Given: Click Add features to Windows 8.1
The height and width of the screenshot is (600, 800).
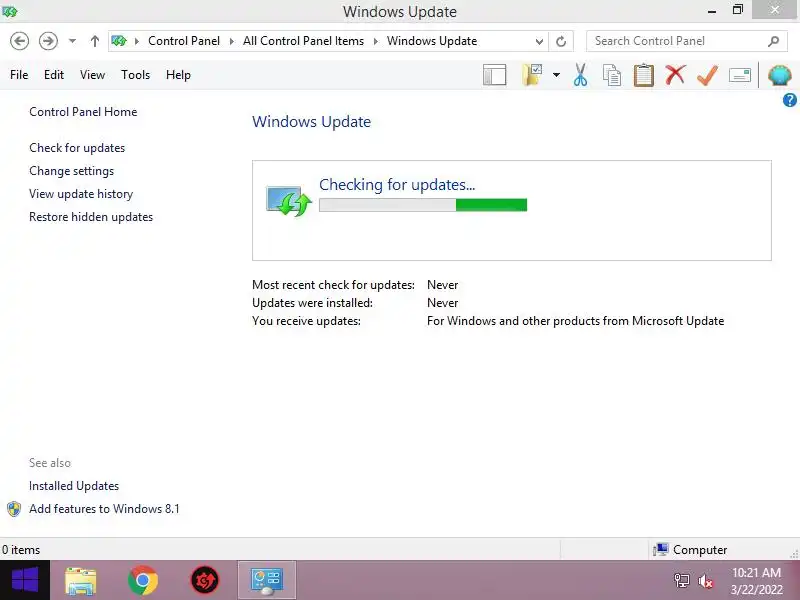Looking at the screenshot, I should coord(104,509).
